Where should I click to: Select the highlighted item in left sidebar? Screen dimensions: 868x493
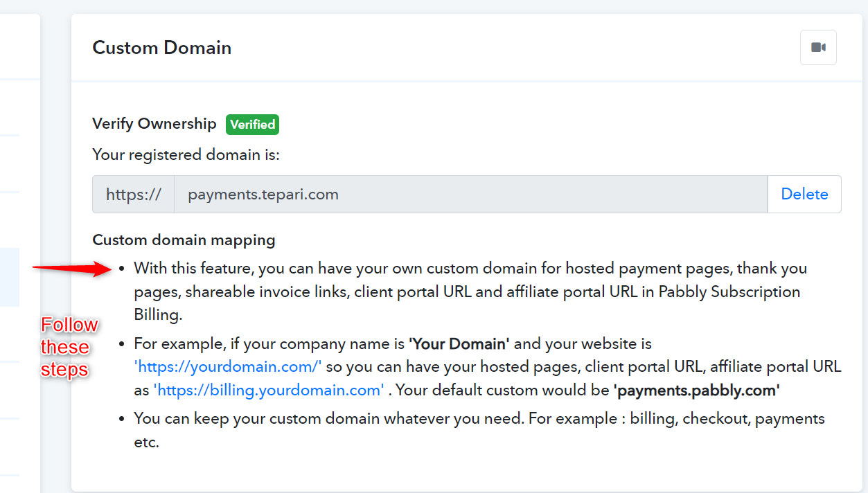click(10, 277)
